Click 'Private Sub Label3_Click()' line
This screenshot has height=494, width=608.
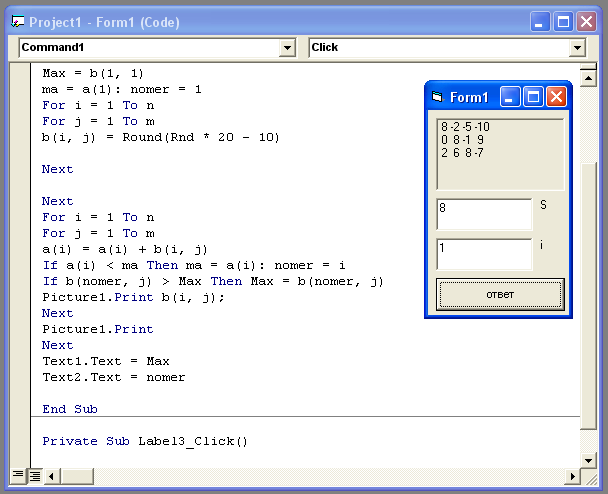coord(145,441)
